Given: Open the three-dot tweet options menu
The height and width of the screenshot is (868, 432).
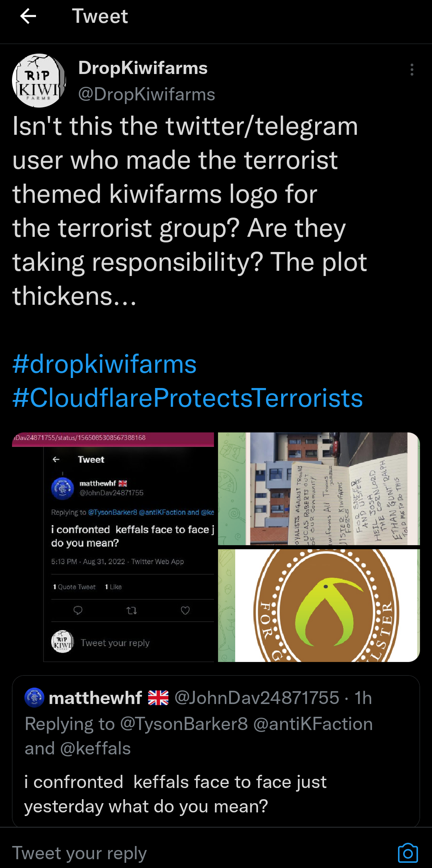Looking at the screenshot, I should pos(412,70).
